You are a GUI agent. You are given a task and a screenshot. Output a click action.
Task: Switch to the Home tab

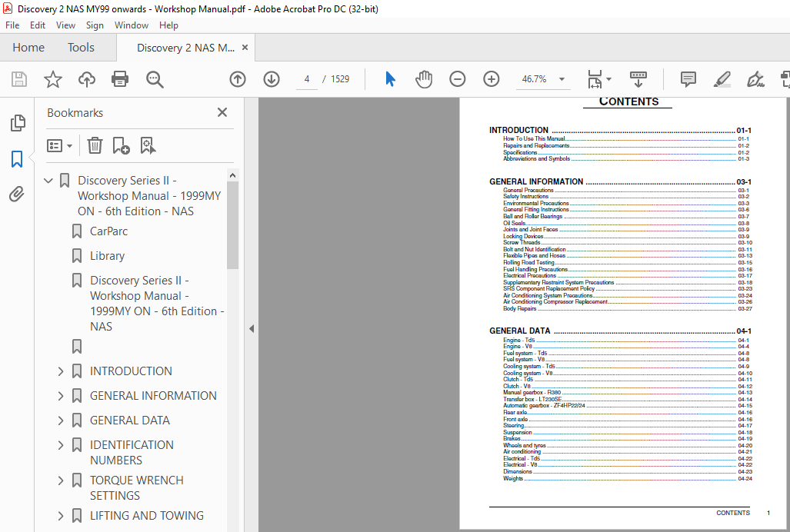(x=28, y=48)
